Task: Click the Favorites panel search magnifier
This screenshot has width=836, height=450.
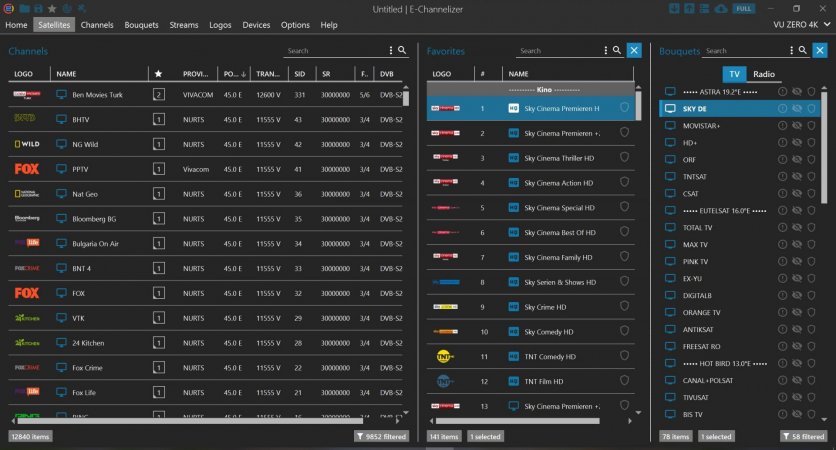Action: pyautogui.click(x=617, y=50)
